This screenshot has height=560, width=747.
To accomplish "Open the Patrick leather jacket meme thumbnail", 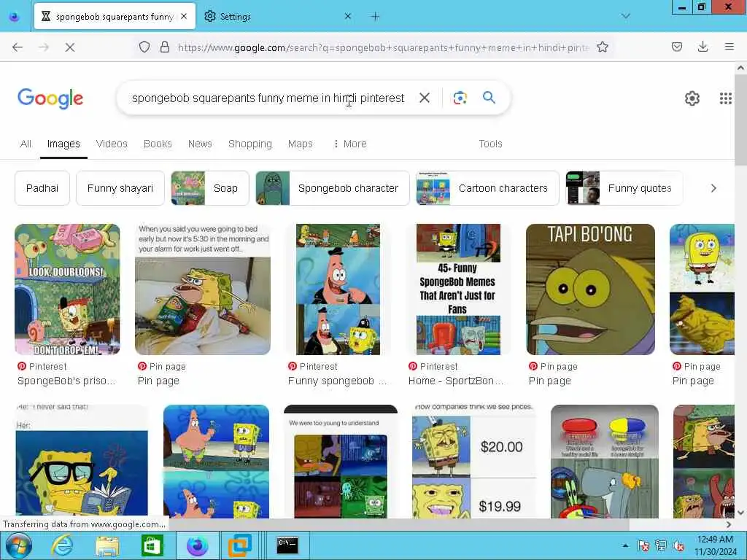I will click(338, 289).
